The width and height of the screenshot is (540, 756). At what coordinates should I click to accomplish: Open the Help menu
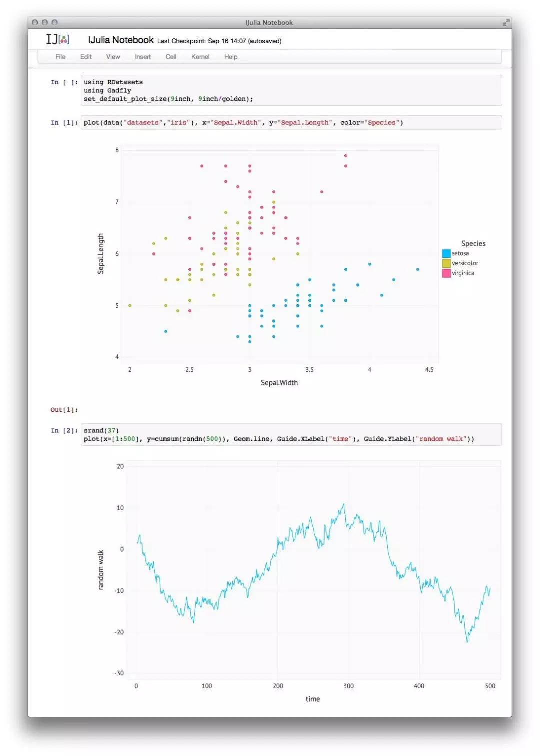coord(231,57)
